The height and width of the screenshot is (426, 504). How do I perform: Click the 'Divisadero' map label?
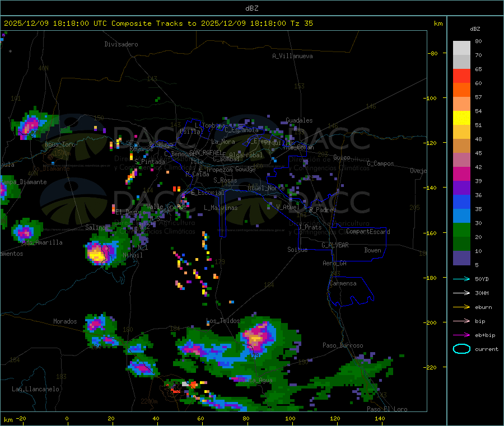click(121, 44)
